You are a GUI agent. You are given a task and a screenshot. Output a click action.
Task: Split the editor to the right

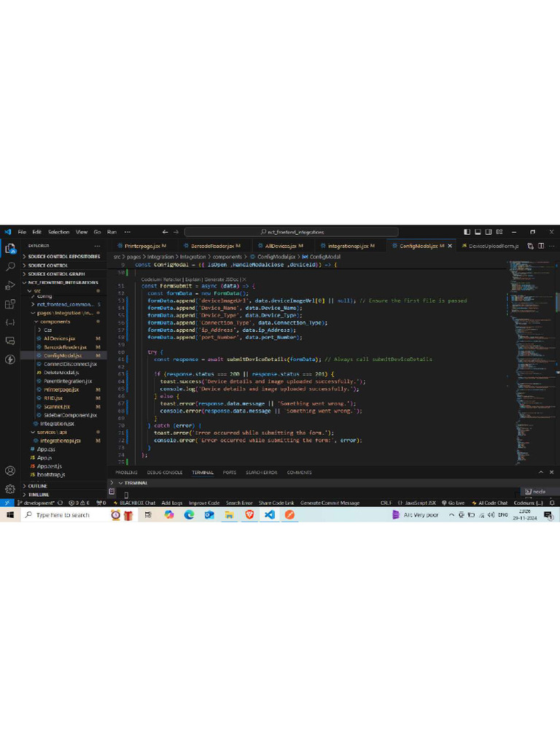click(542, 246)
